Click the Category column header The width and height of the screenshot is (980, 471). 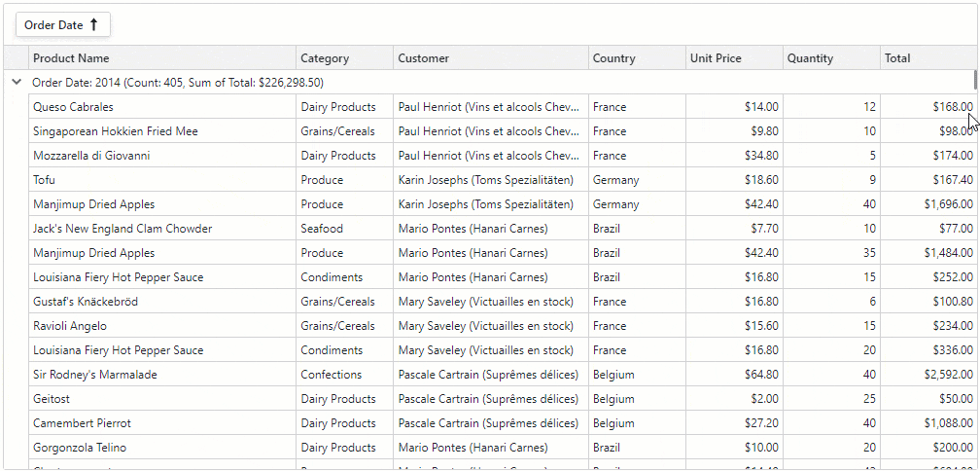point(325,58)
